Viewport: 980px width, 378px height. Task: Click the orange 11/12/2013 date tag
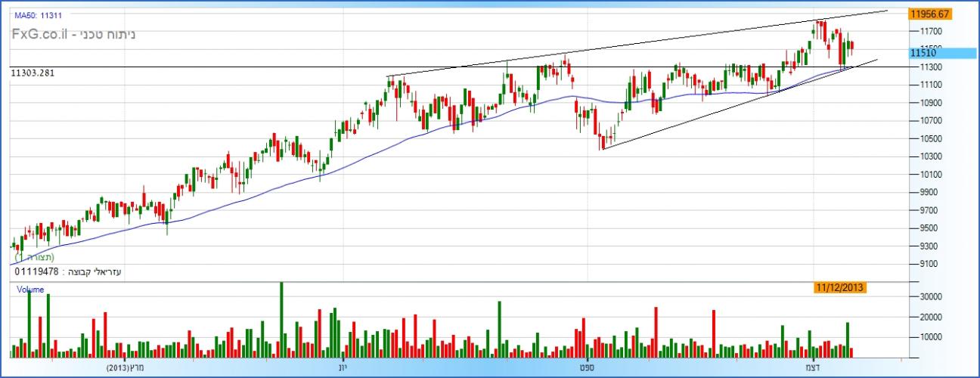840,287
